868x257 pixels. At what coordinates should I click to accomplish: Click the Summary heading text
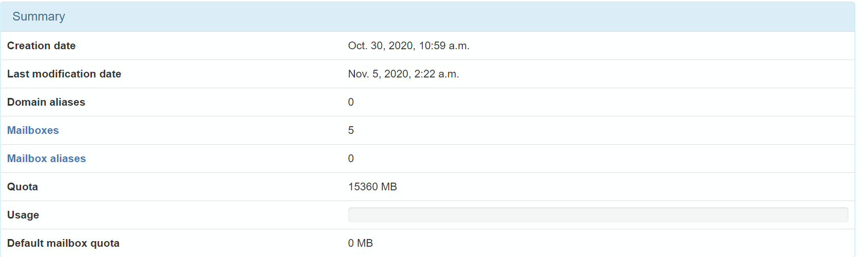[x=39, y=16]
